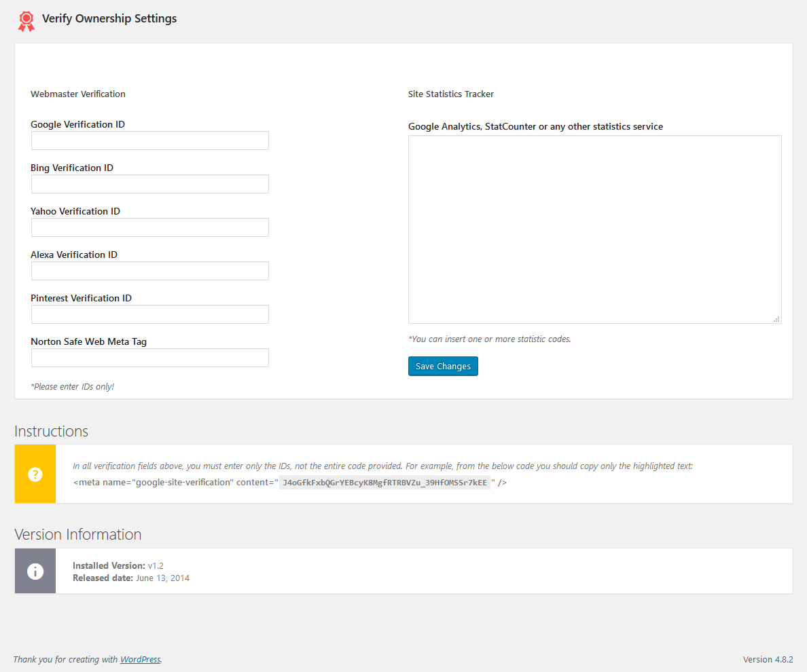807x672 pixels.
Task: Click the red award ribbon icon
Action: point(26,22)
